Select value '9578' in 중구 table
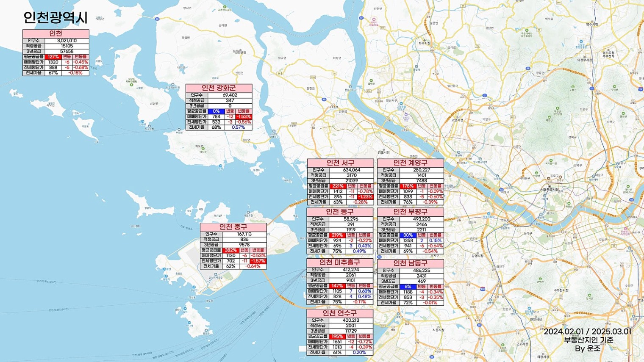644x362 pixels. coord(244,245)
